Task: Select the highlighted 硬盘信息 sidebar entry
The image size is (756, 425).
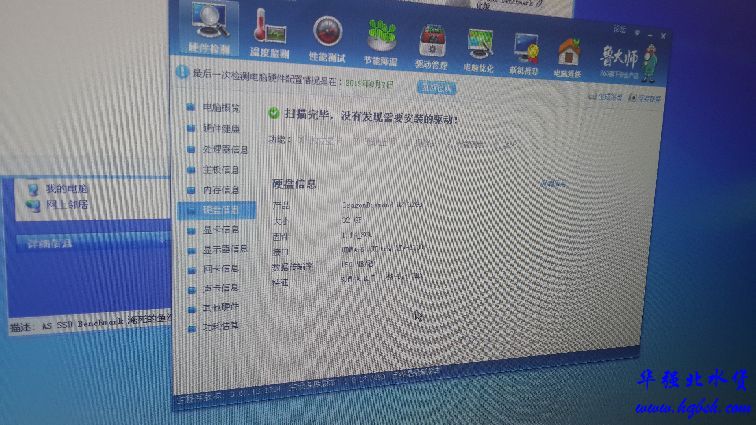Action: pyautogui.click(x=217, y=210)
